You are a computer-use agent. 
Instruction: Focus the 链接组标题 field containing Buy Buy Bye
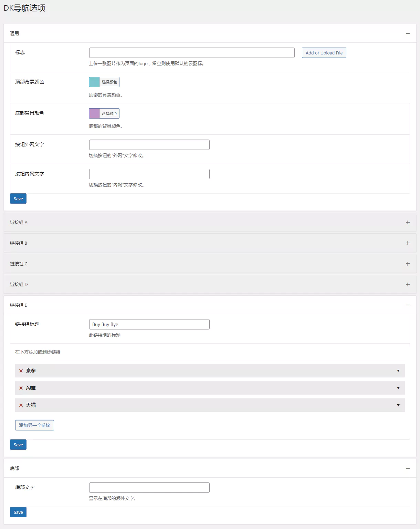[149, 324]
